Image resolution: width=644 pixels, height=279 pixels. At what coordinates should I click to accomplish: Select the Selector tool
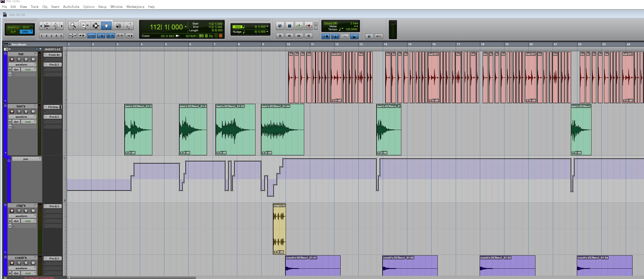pyautogui.click(x=95, y=26)
